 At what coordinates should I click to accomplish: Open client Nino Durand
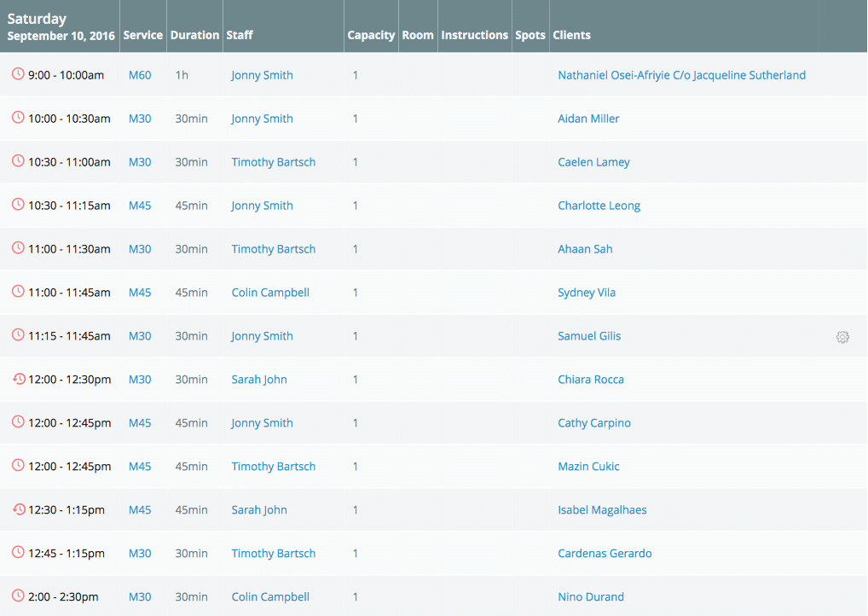pos(591,597)
